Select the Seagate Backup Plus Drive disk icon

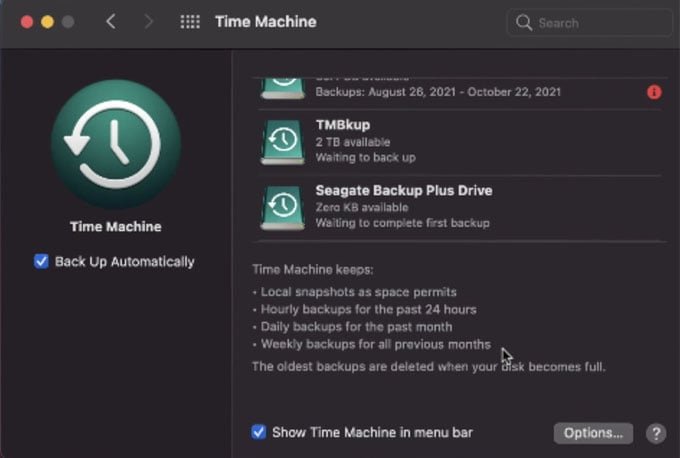283,207
